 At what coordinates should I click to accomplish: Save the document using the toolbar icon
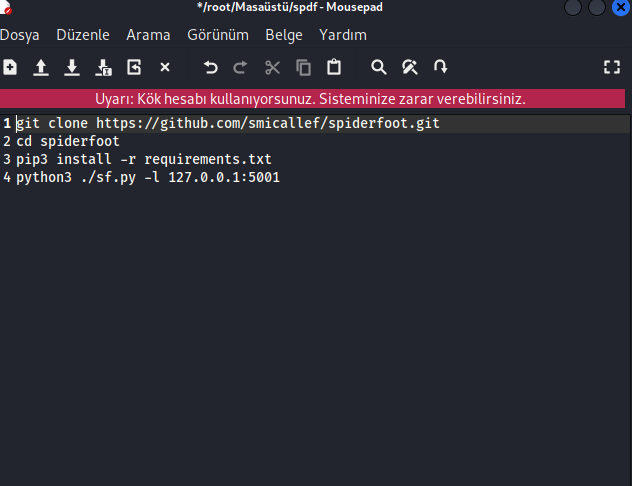72,67
